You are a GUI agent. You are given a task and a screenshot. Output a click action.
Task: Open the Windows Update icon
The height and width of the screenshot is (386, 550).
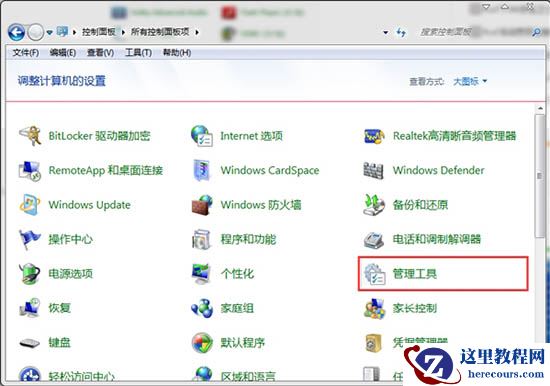[x=29, y=205]
